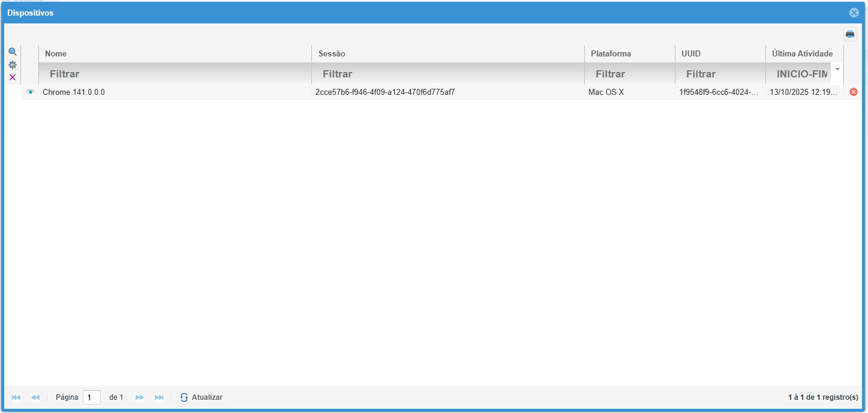Go to the first page
This screenshot has height=413, width=868.
(x=16, y=397)
